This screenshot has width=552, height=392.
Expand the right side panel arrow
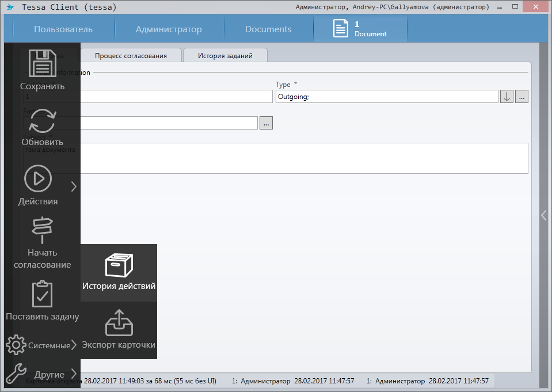pyautogui.click(x=543, y=215)
